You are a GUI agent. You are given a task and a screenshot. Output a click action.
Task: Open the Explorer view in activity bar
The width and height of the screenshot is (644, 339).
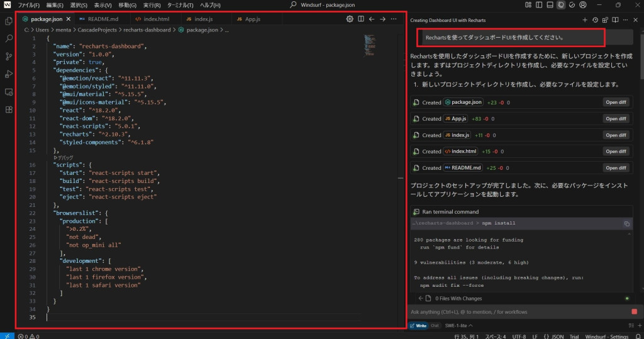pyautogui.click(x=9, y=21)
